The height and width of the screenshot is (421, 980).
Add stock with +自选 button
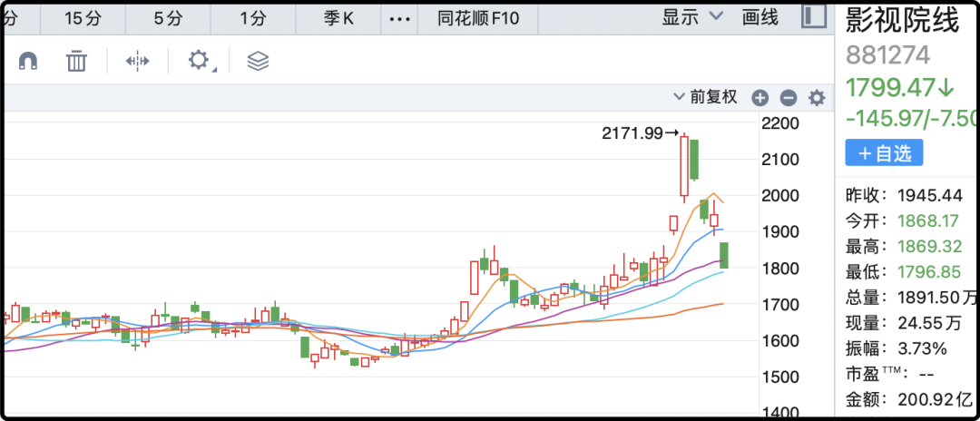[x=884, y=153]
